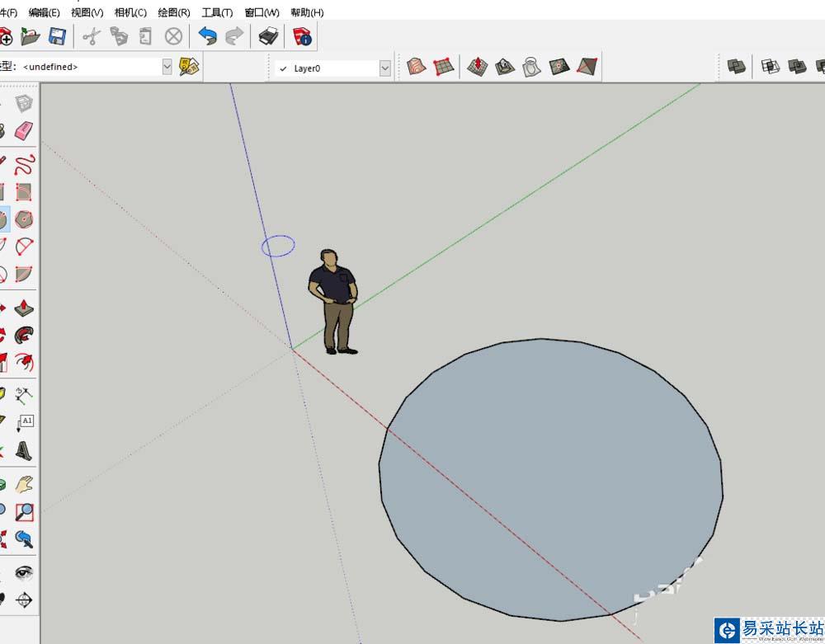This screenshot has width=825, height=644.
Task: Open the Layer0 layer dropdown
Action: [384, 68]
